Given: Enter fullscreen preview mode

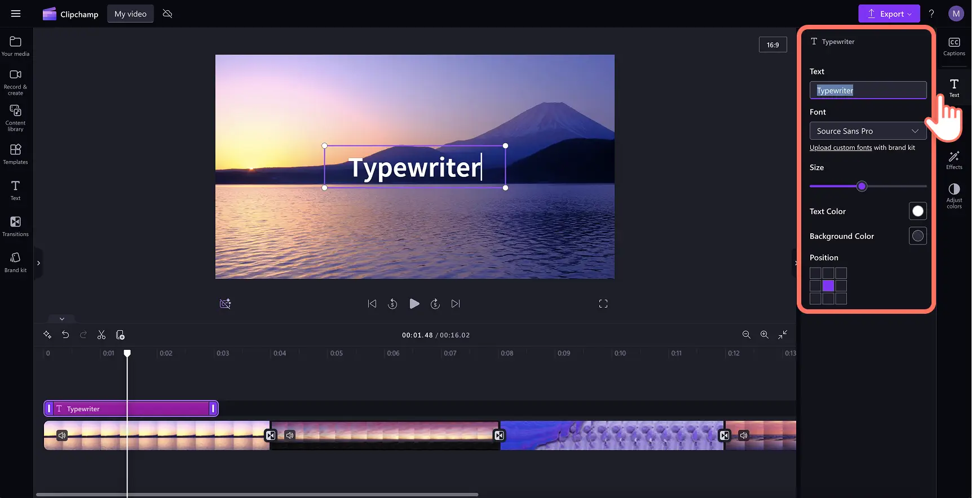Looking at the screenshot, I should 603,304.
